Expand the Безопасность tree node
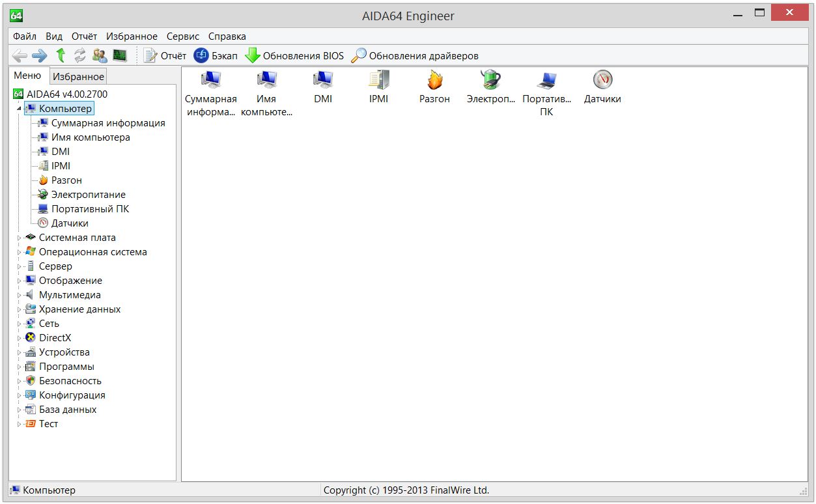This screenshot has height=504, width=816. pyautogui.click(x=19, y=381)
